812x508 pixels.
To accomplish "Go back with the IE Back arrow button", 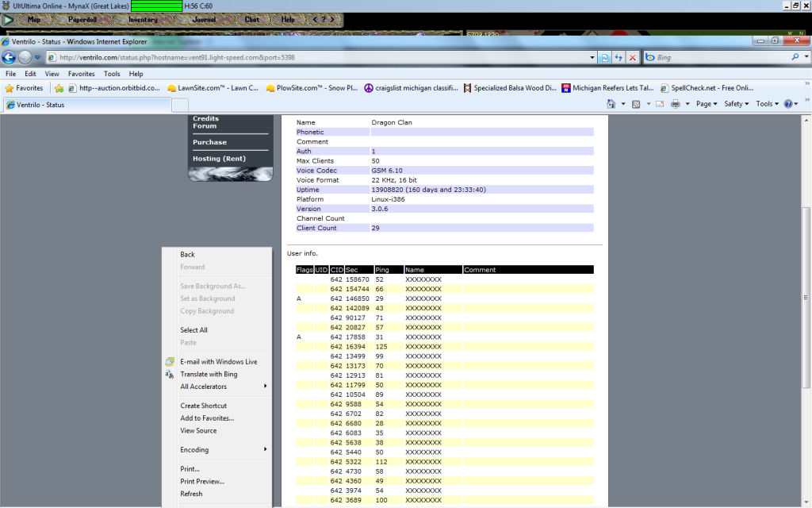I will 9,57.
